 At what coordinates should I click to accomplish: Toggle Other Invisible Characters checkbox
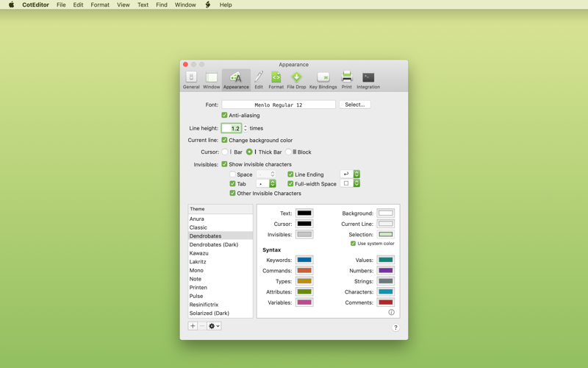click(x=232, y=193)
